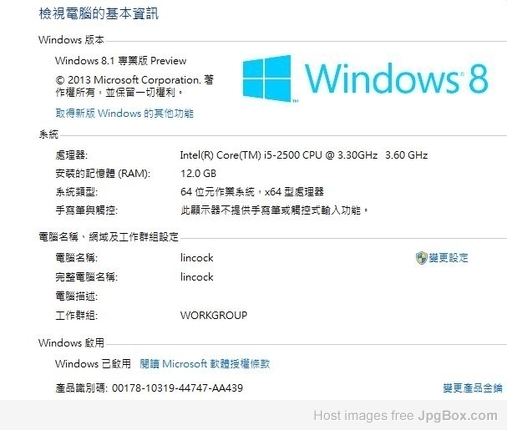This screenshot has width=507, height=430.
Task: Click the Windows 版本 section header
Action: click(x=71, y=40)
